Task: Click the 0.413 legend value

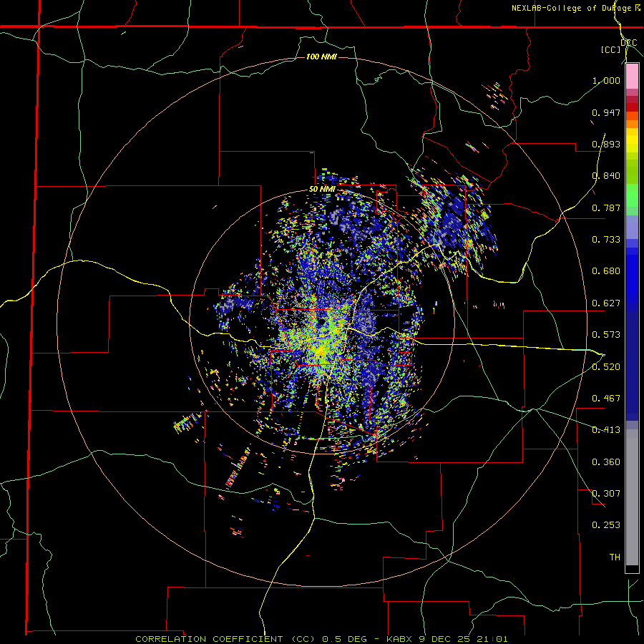Action: click(x=606, y=430)
